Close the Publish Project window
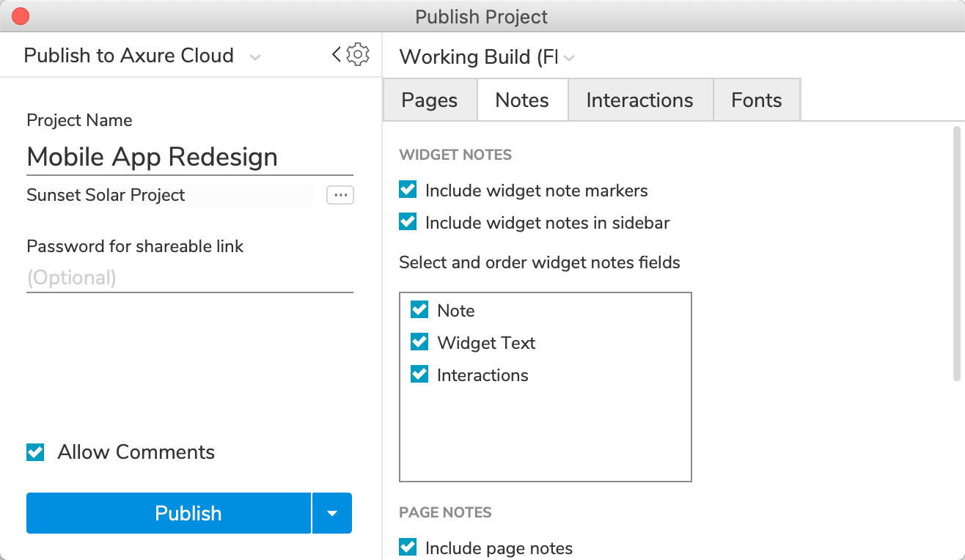965x560 pixels. (x=21, y=16)
